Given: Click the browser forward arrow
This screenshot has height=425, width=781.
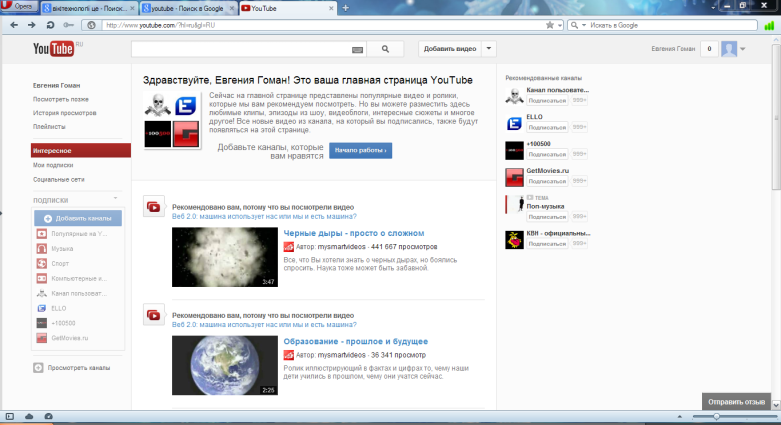Looking at the screenshot, I should point(31,25).
